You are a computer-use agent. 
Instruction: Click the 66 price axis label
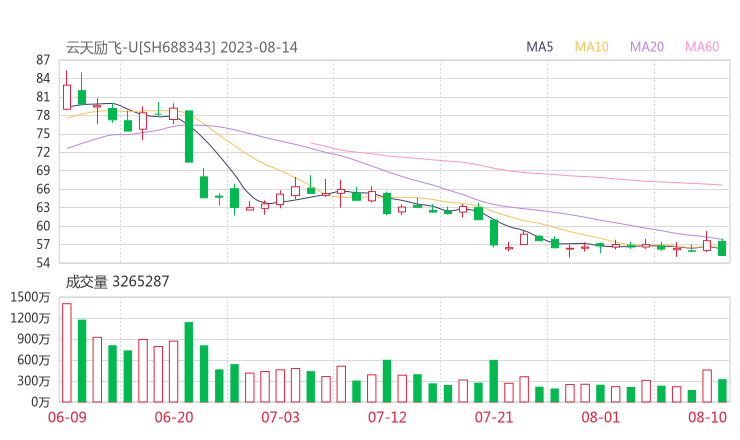[x=43, y=189]
